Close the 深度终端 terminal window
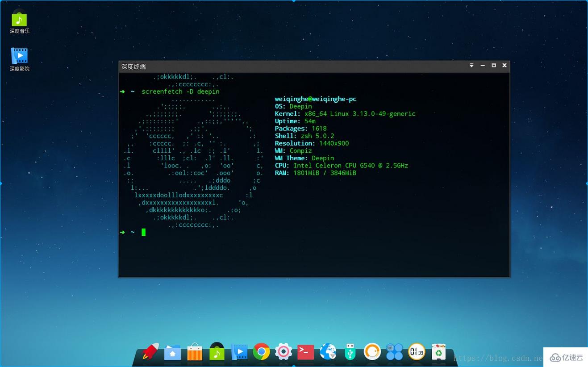Screen dimensions: 588x367 505,66
